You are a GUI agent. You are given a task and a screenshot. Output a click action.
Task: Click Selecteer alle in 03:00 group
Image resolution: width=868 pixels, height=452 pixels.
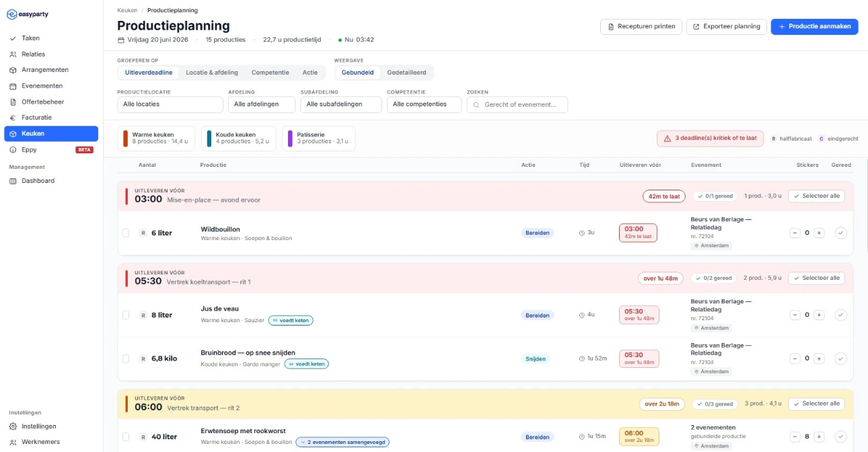816,196
